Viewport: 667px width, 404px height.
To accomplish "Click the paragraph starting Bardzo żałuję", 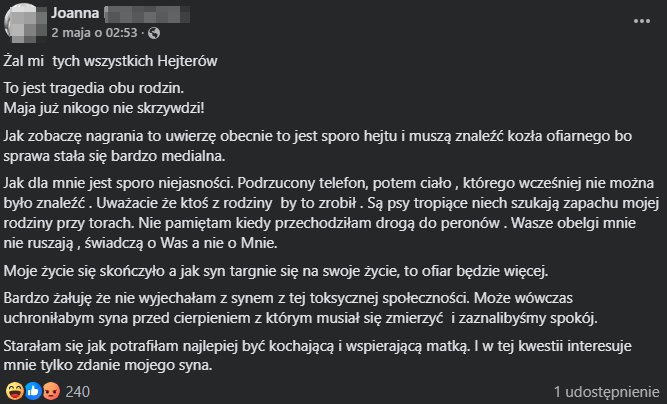I will point(300,308).
